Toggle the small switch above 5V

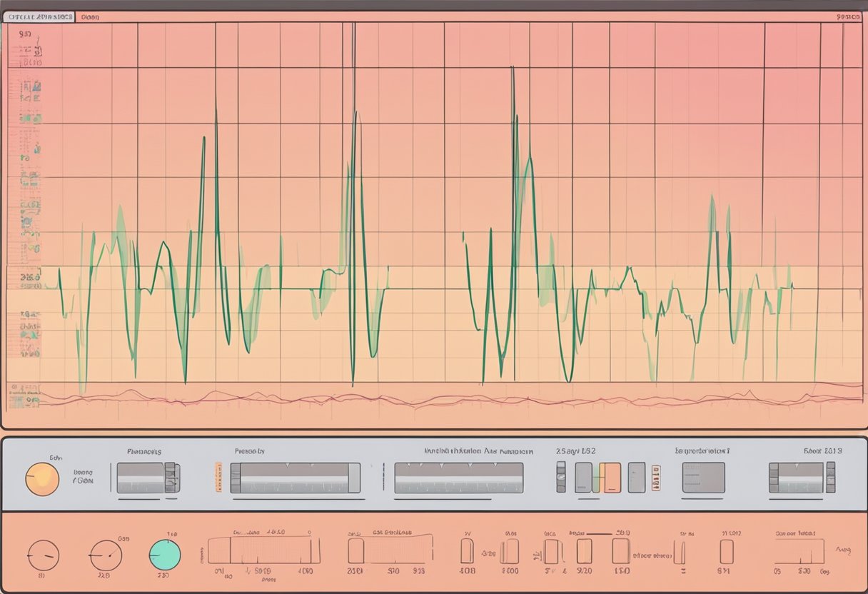550,551
